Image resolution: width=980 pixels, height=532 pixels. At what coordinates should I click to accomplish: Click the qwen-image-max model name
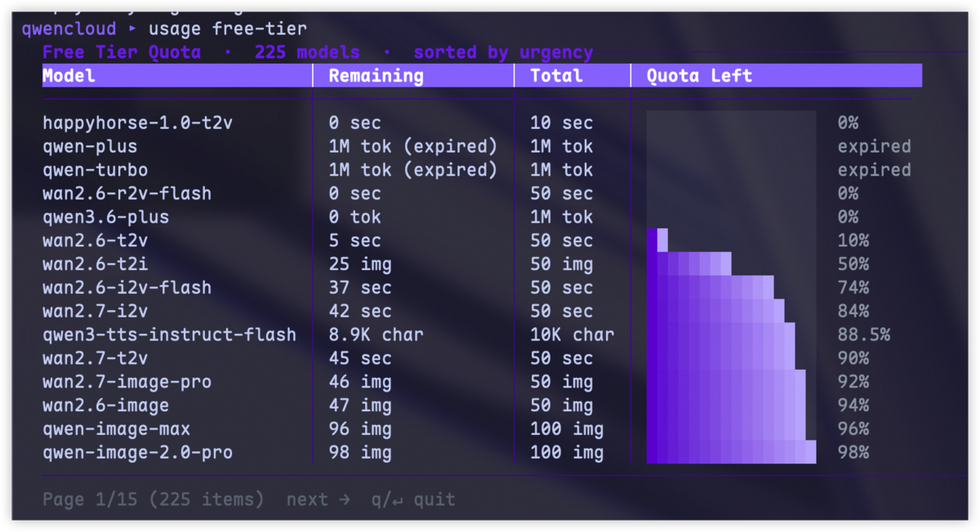(117, 429)
